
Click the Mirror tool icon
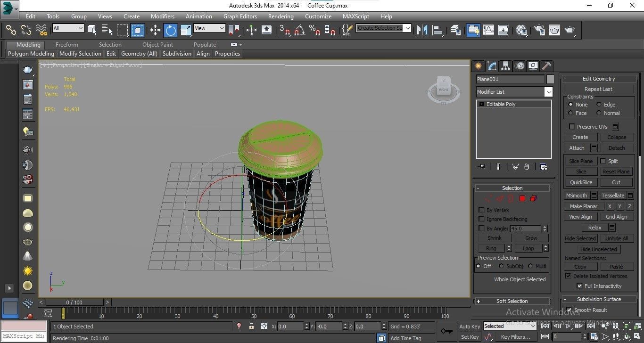422,30
